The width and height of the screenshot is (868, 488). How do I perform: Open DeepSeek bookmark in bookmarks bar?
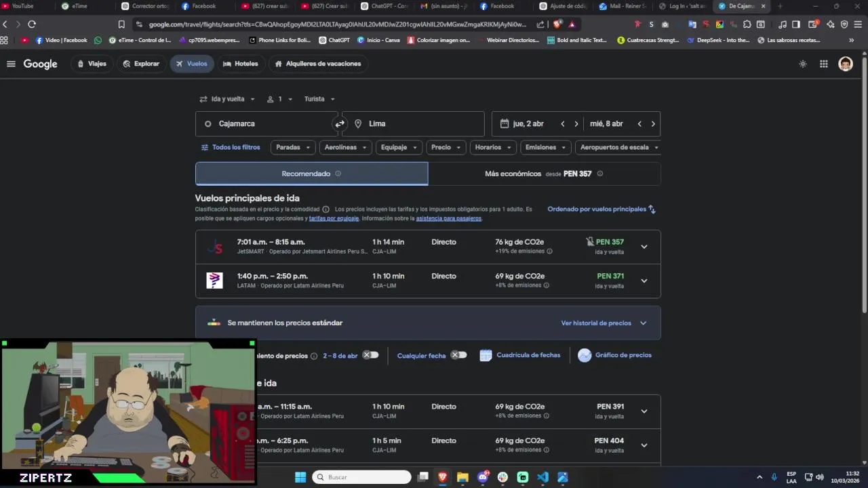[717, 40]
